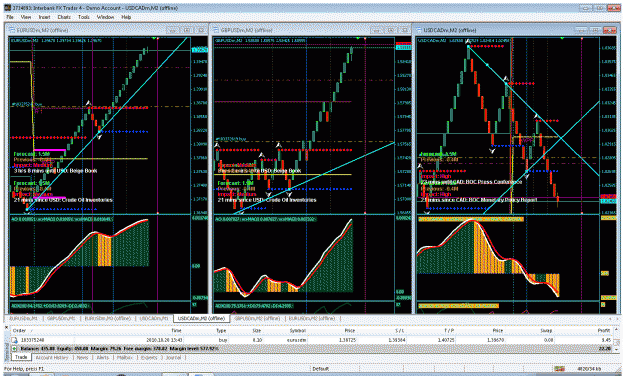Screen dimensions: 625x376
Task: Sort trades by the Profit column
Action: point(604,331)
